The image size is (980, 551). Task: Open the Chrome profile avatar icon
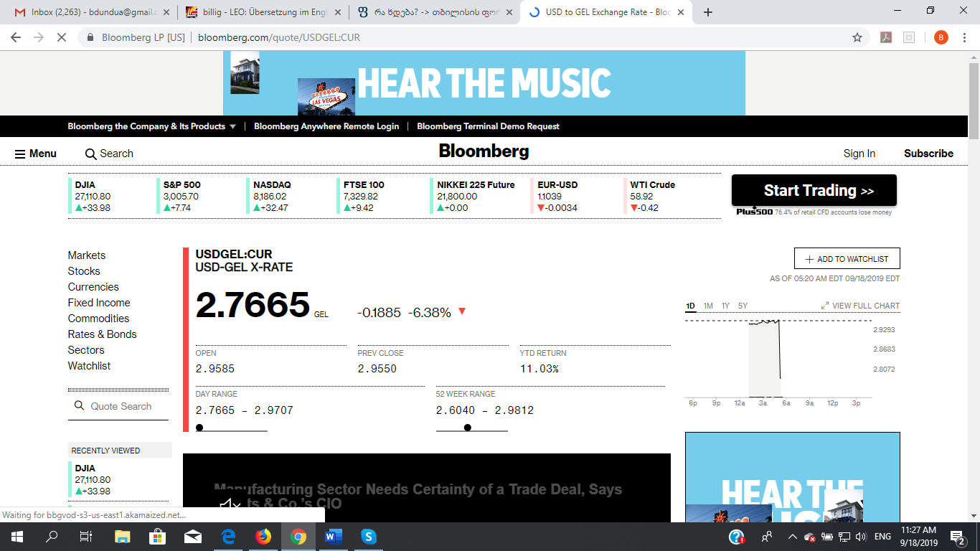[941, 37]
